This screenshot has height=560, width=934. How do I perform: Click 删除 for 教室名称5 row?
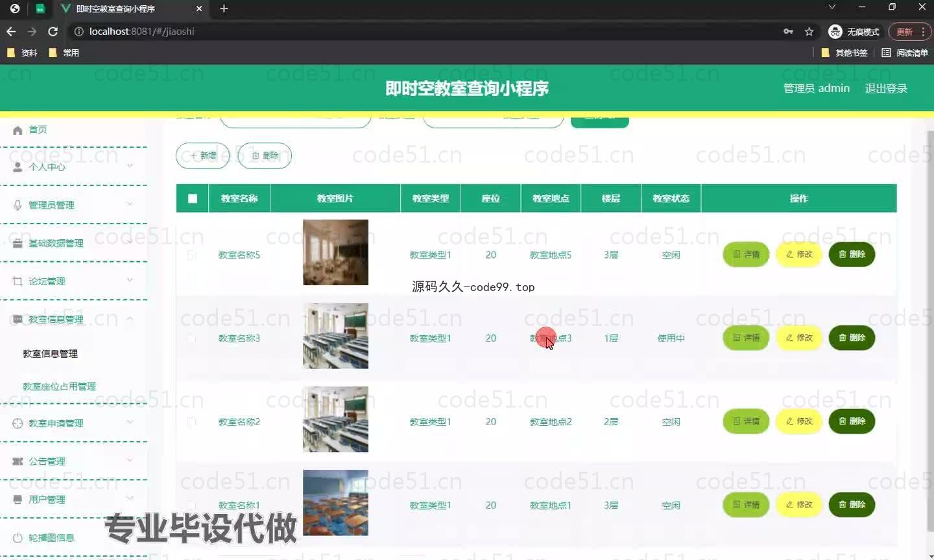tap(852, 254)
